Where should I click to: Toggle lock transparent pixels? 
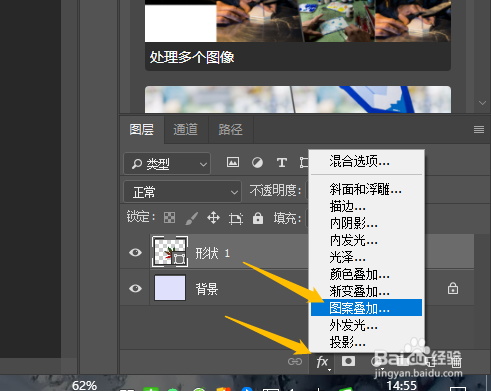click(169, 218)
